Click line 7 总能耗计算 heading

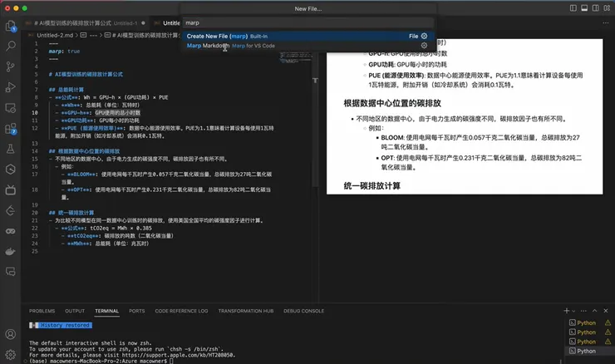(x=66, y=90)
